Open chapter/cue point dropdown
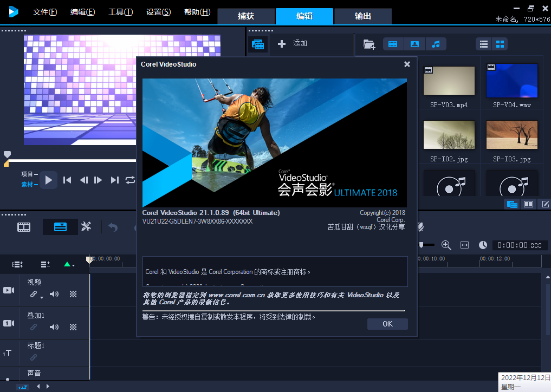Image resolution: width=551 pixels, height=392 pixels. 69,265
